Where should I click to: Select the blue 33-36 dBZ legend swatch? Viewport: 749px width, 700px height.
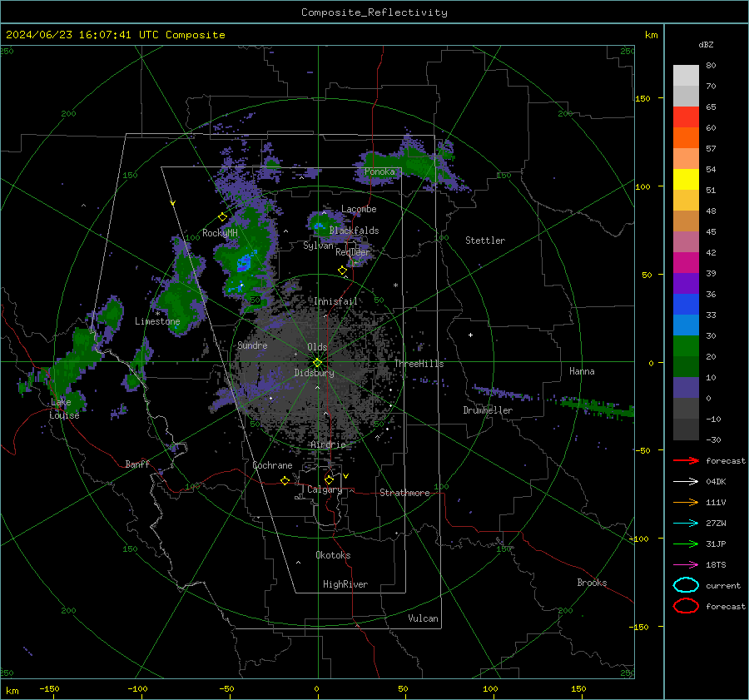[x=686, y=305]
